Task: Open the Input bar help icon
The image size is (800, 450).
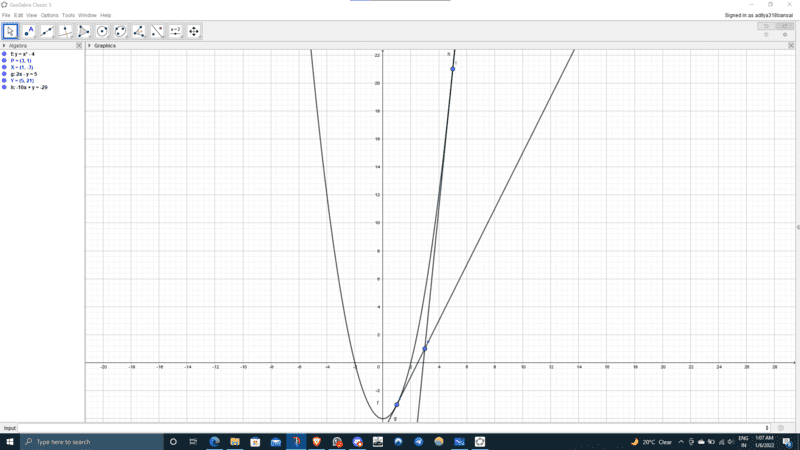Action: [781, 428]
